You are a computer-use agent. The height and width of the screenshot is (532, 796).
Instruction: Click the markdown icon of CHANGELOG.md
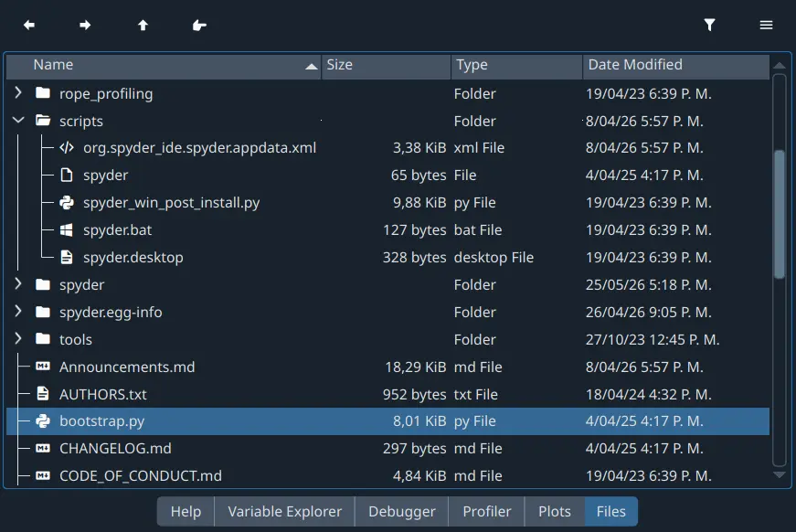coord(43,448)
